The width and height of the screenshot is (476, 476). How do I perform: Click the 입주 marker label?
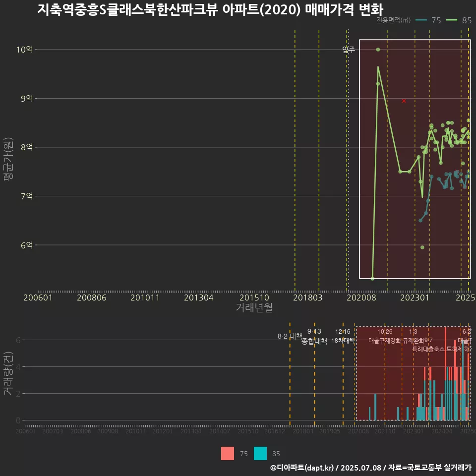(348, 50)
